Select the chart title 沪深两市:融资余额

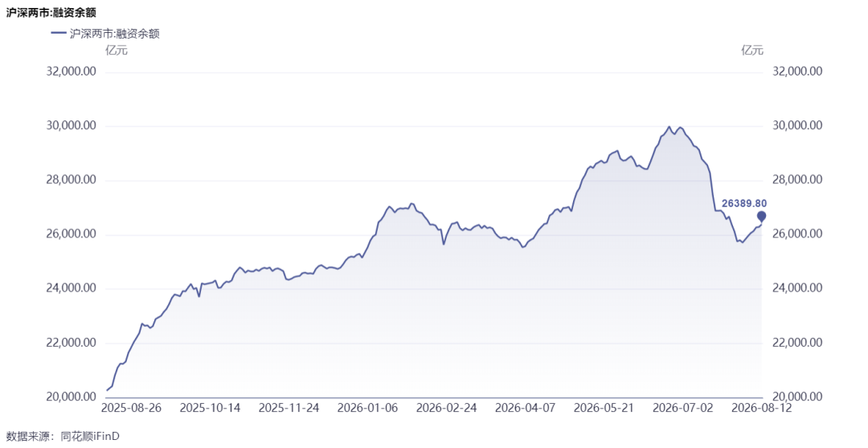pos(51,12)
